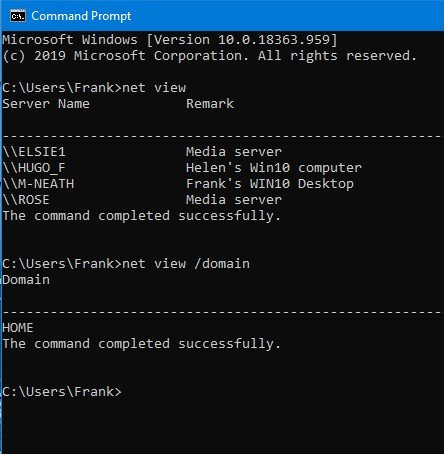
Task: Click "Frank's WIN10 Desktop" remark
Action: coord(270,184)
